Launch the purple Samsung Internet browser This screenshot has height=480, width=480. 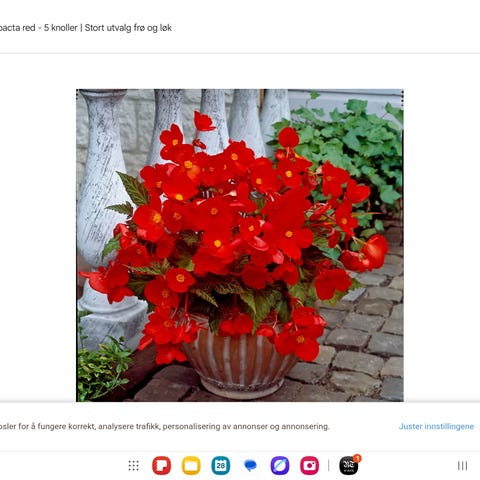coord(280,466)
